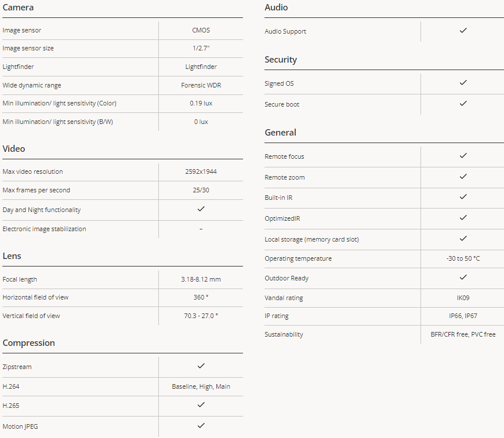Click the BFR/CFR free, PVC free text
This screenshot has height=438, width=504.
[x=463, y=335]
